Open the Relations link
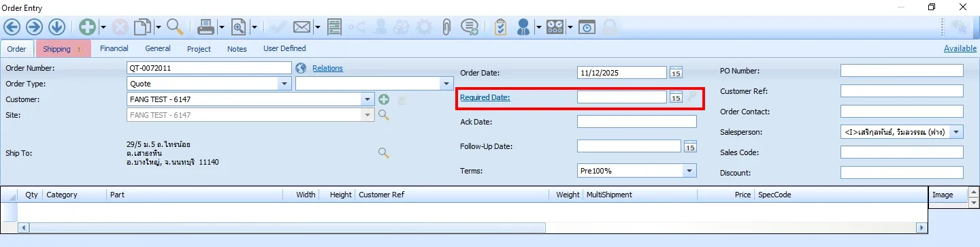 [327, 68]
